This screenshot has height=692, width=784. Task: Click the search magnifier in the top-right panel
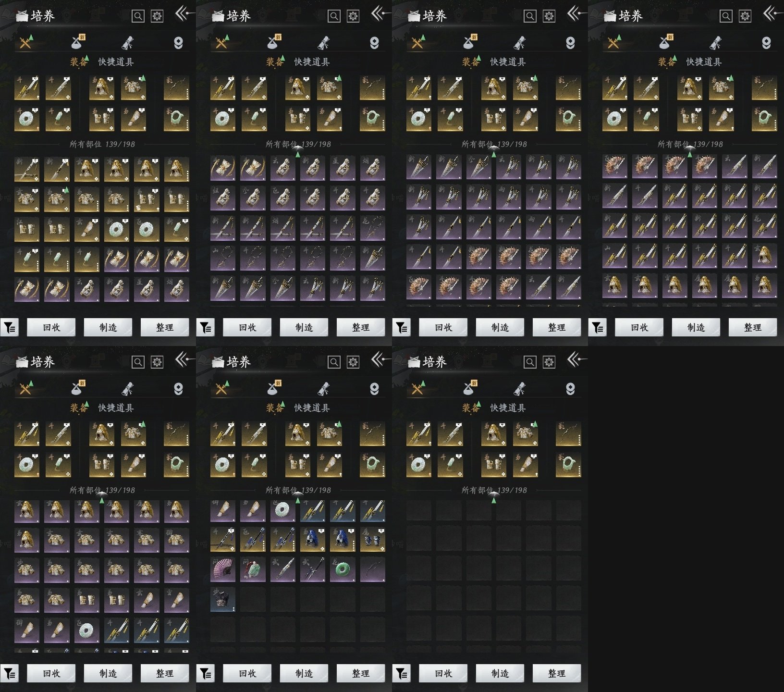pyautogui.click(x=726, y=16)
